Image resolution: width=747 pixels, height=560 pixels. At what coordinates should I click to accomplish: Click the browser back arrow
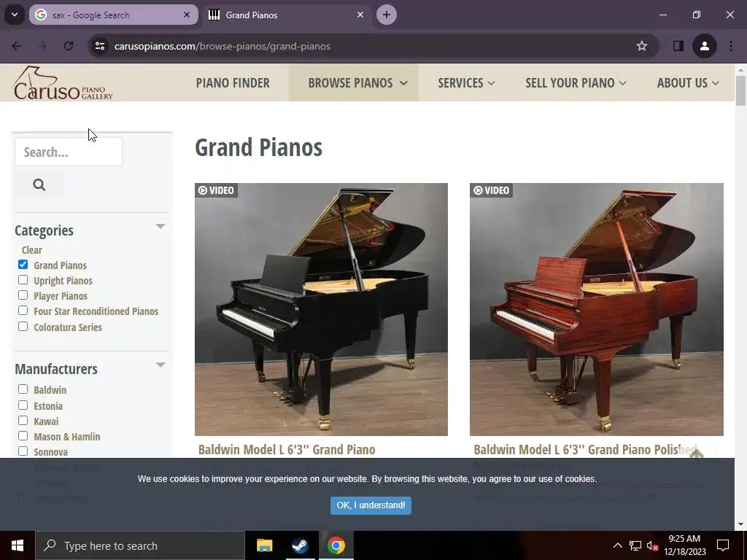click(x=16, y=46)
